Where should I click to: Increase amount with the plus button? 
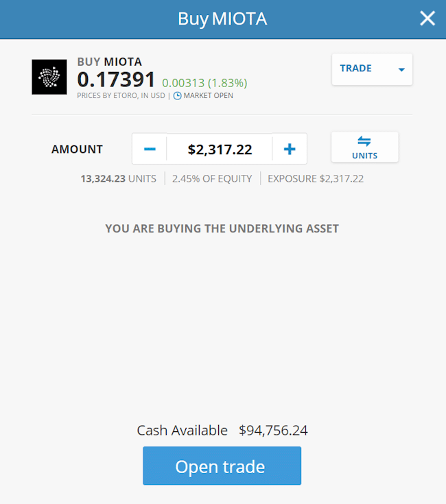[x=290, y=149]
